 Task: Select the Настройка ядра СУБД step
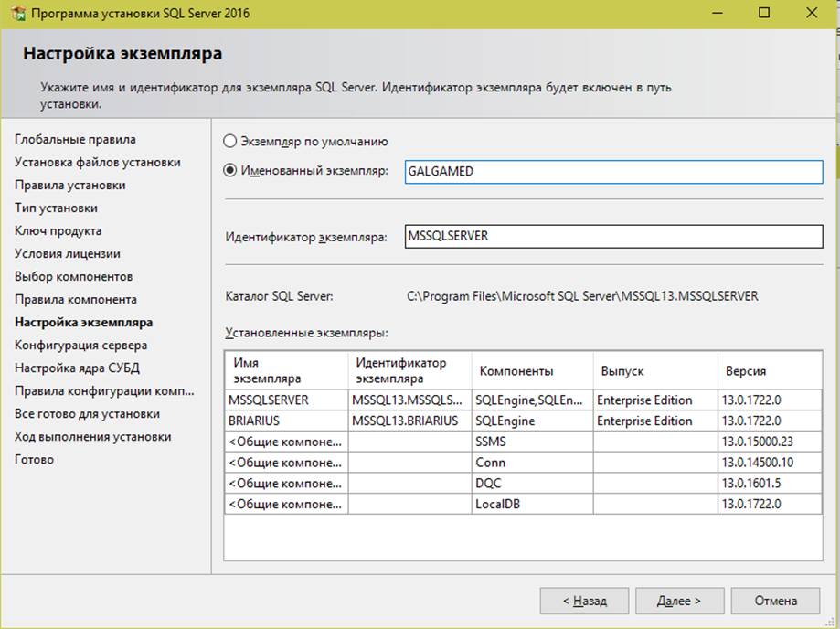coord(77,368)
